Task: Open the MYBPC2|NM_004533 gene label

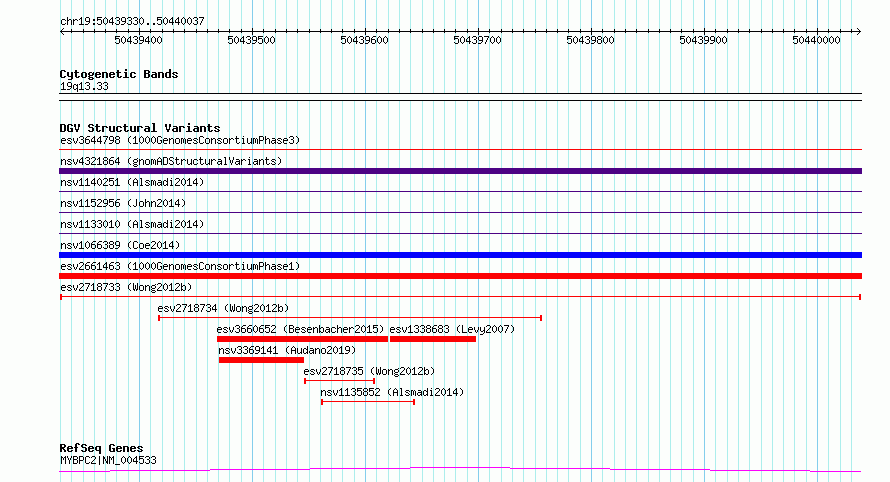Action: 108,460
